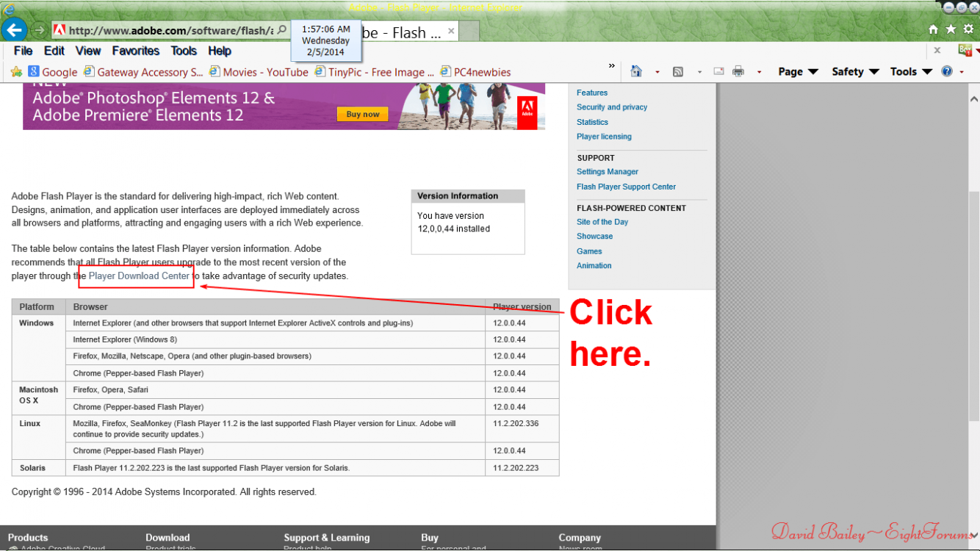Open the Games sidebar link
Image resolution: width=980 pixels, height=551 pixels.
tap(589, 251)
